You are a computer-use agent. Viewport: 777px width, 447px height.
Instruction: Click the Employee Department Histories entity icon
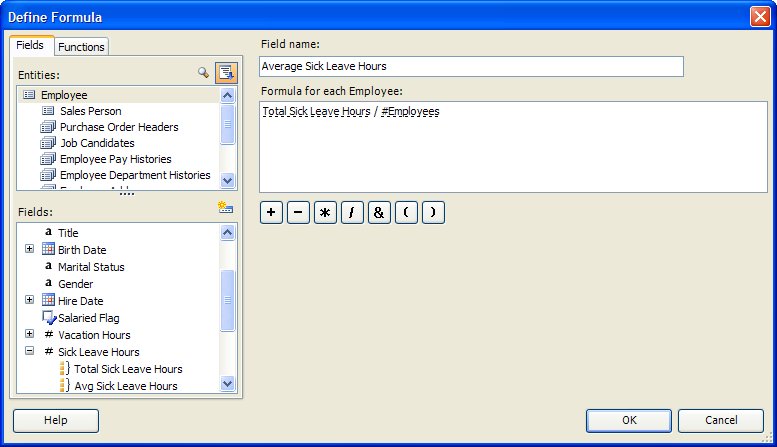[48, 175]
